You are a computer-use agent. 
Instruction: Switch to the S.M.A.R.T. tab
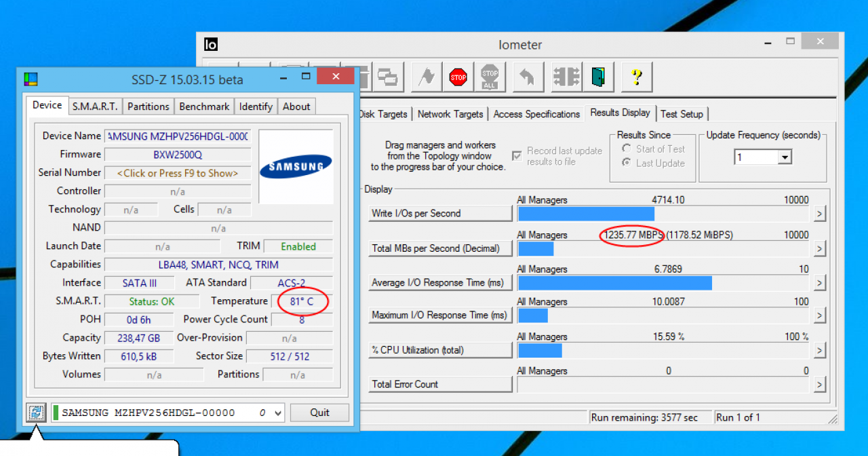[95, 107]
